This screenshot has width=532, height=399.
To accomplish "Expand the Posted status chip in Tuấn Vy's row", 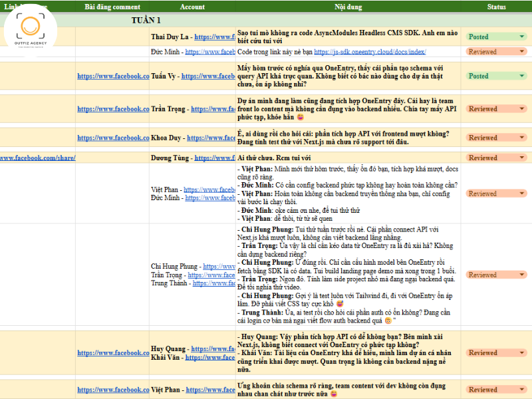I will 521,76.
